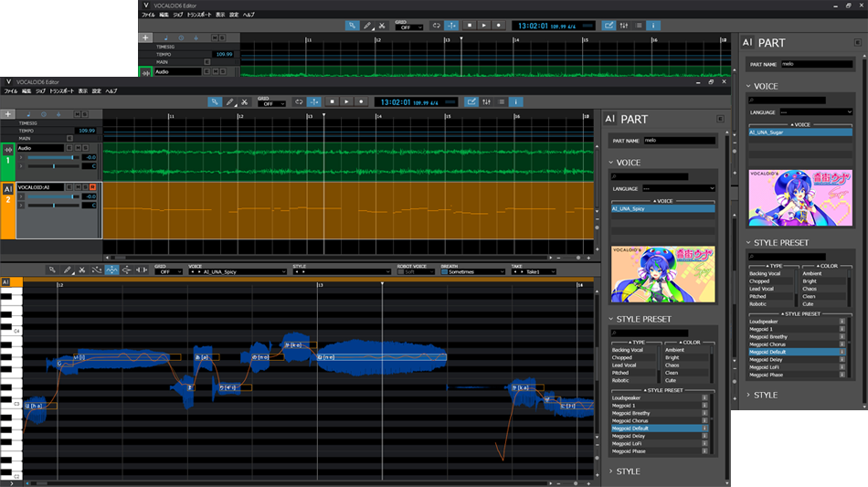Image resolution: width=868 pixels, height=487 pixels.
Task: Open the BREATH dropdown showing Sometimes
Action: click(473, 271)
